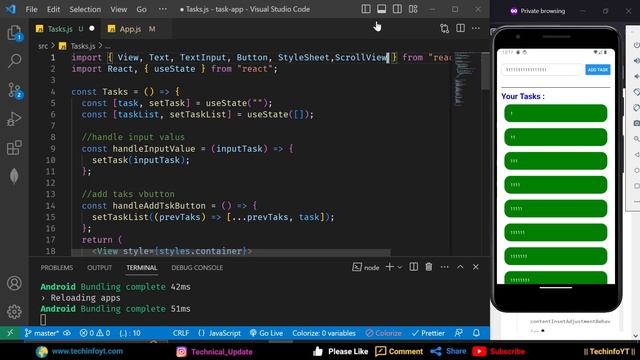Switch to the PROBLEMS panel tab
Viewport: 640px width, 360px height.
tap(57, 268)
